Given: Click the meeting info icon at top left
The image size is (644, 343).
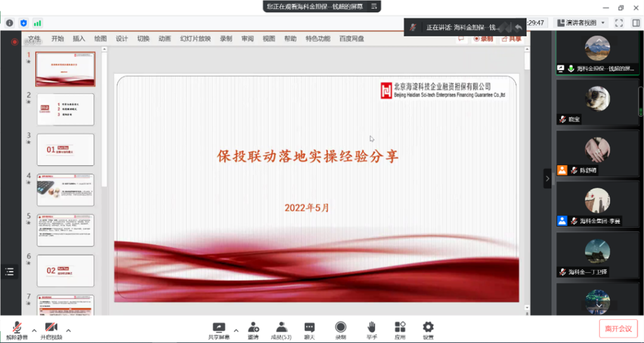Looking at the screenshot, I should click(10, 23).
